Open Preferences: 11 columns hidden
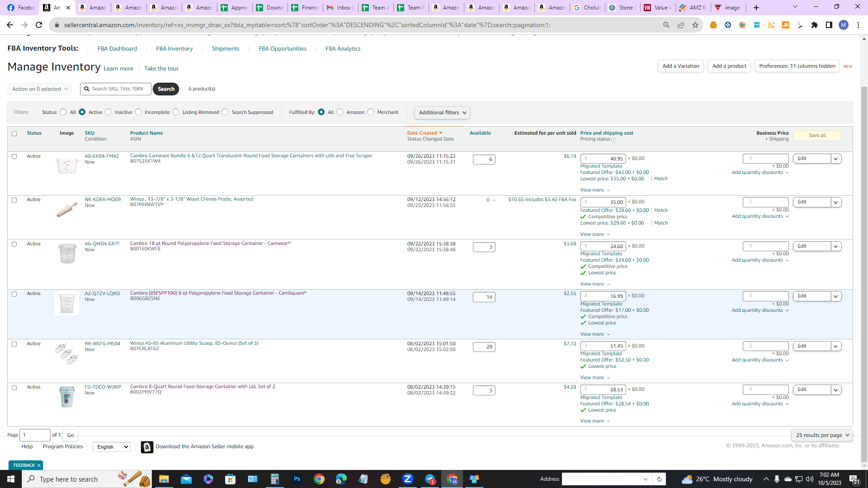The image size is (868, 488). [x=797, y=66]
